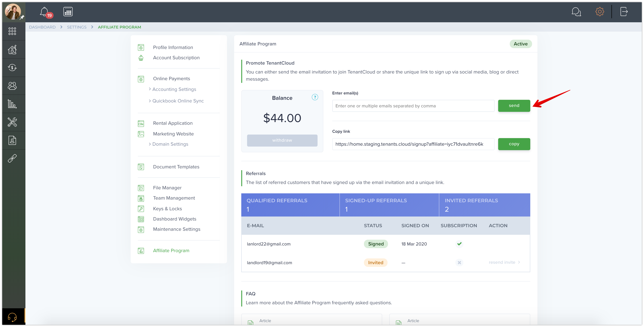Image resolution: width=644 pixels, height=327 pixels.
Task: Open Document Templates settings
Action: point(176,167)
